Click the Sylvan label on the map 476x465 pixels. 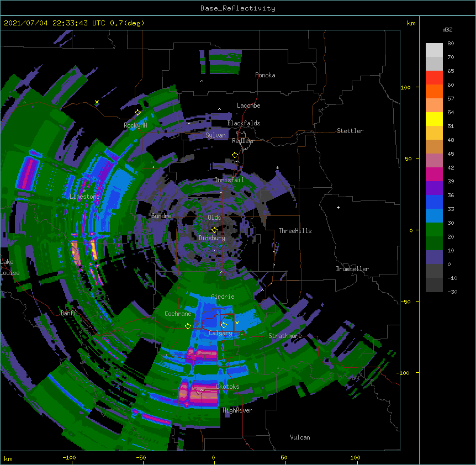pyautogui.click(x=215, y=135)
